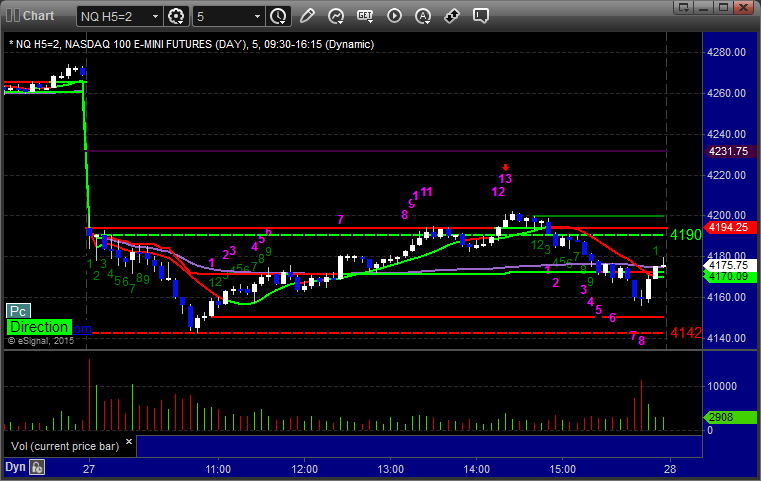Click the 15:00 time axis label
761x481 pixels.
click(x=562, y=469)
